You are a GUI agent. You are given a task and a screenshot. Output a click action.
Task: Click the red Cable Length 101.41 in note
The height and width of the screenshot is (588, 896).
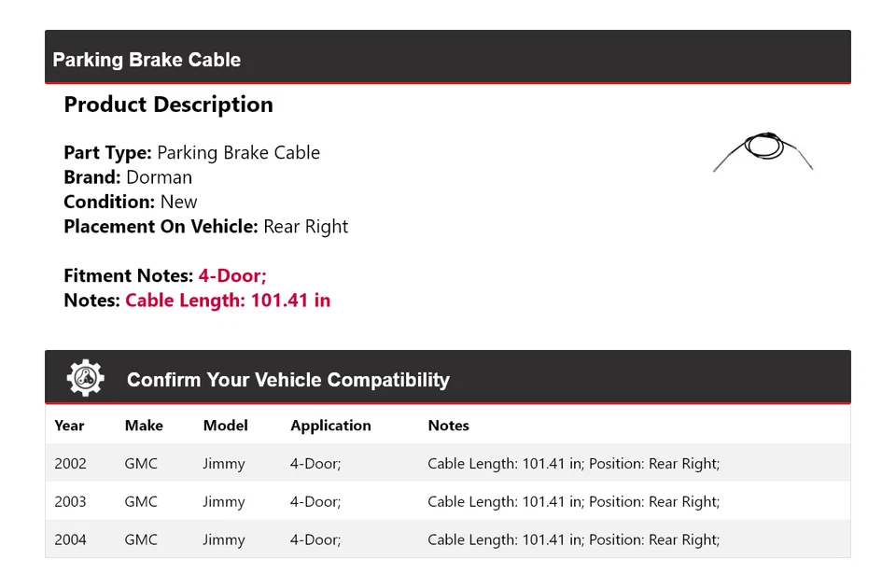pos(228,301)
